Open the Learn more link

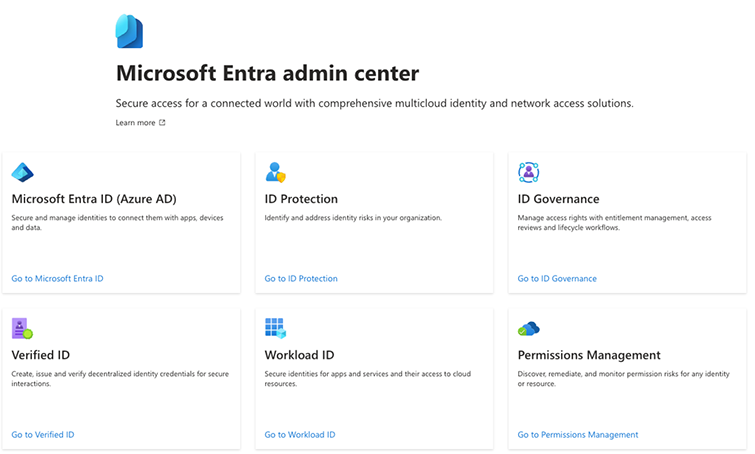click(135, 123)
